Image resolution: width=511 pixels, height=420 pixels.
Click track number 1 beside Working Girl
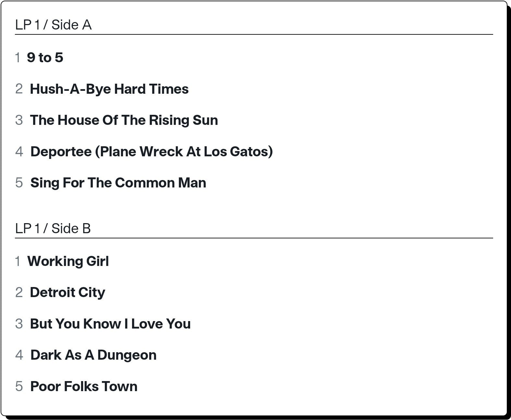[18, 261]
